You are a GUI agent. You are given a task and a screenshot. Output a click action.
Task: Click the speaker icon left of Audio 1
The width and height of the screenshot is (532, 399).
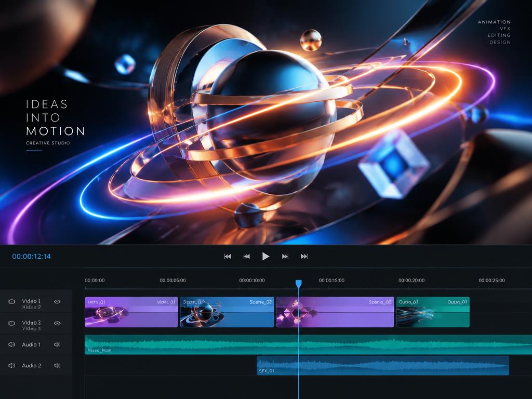[11, 344]
